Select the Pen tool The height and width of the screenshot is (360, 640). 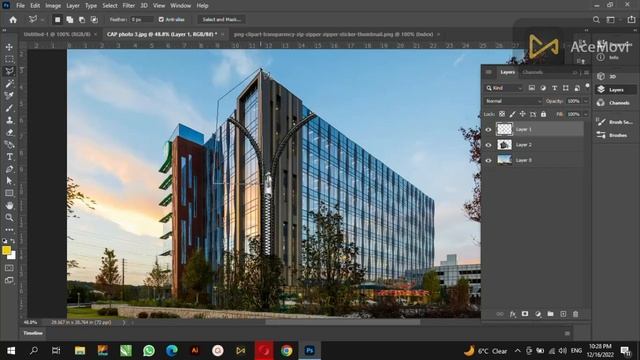[9, 169]
